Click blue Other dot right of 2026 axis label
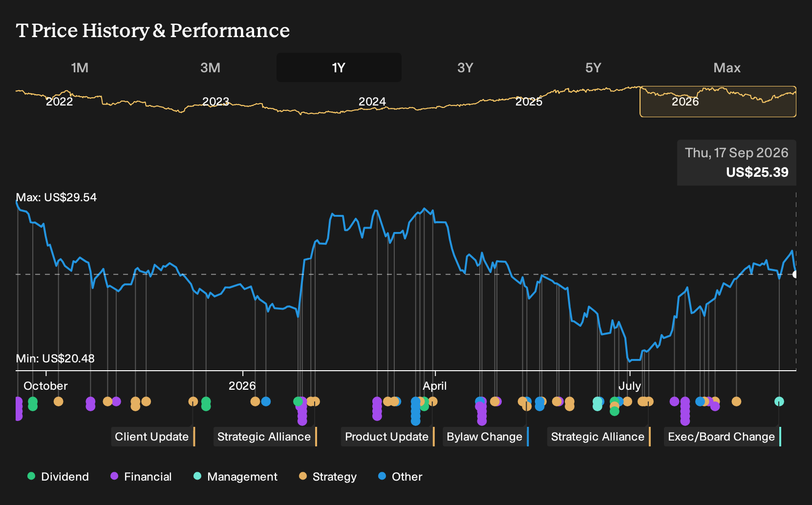 point(266,401)
